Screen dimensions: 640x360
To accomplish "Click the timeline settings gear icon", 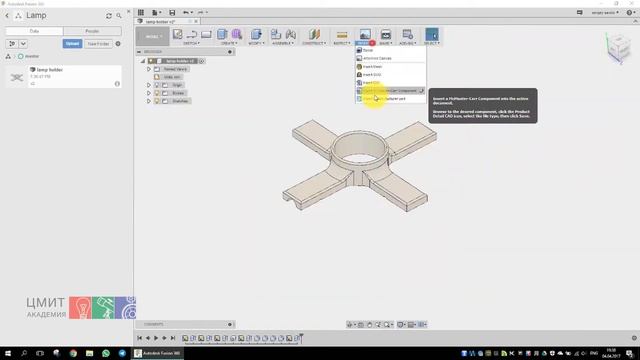I will (634, 338).
